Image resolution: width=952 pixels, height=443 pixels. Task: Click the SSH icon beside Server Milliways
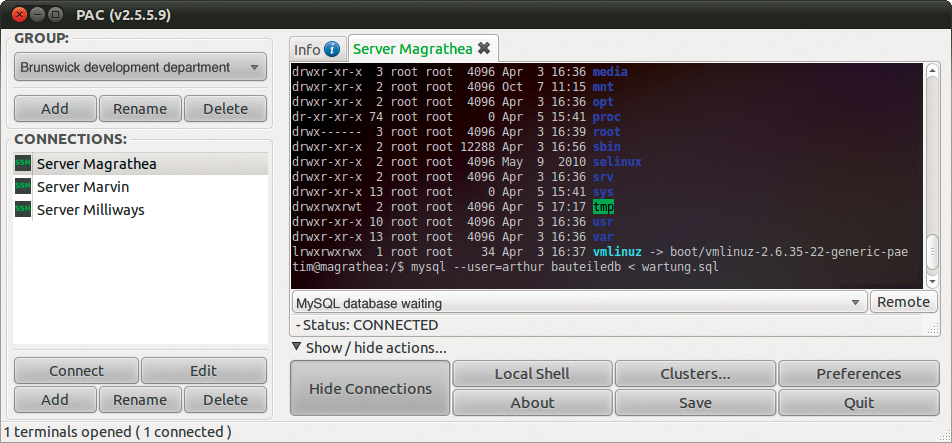tap(23, 210)
